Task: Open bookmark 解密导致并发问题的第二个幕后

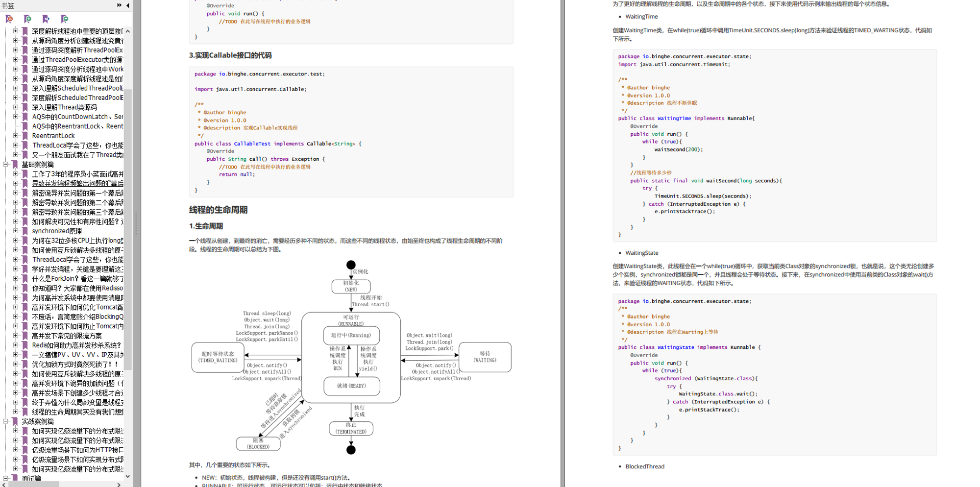Action: (77, 202)
